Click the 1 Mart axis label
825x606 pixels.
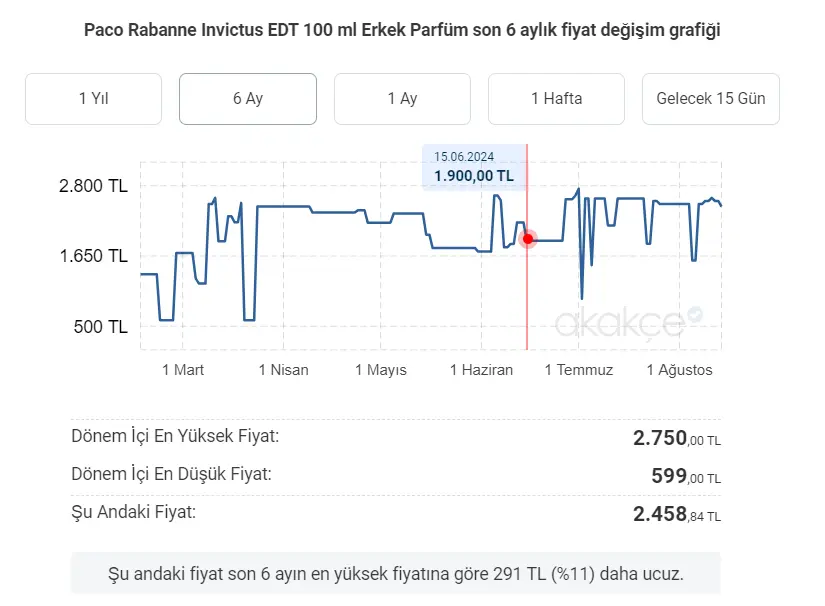(x=183, y=370)
